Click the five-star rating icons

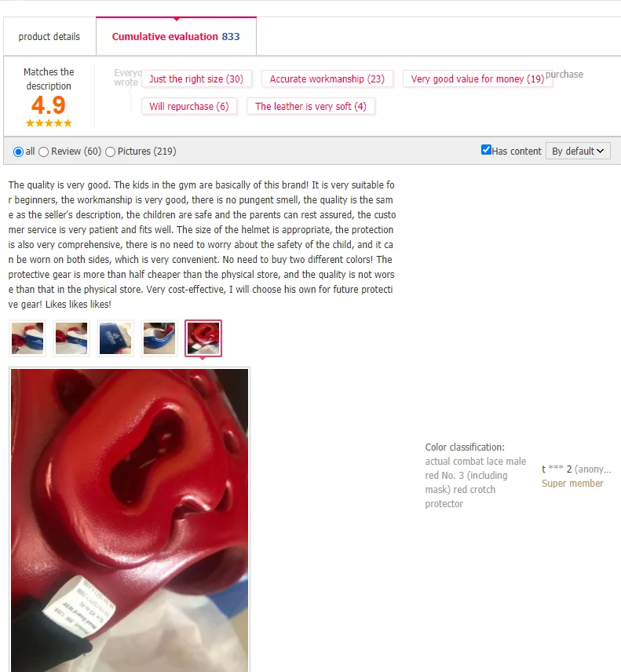coord(49,123)
